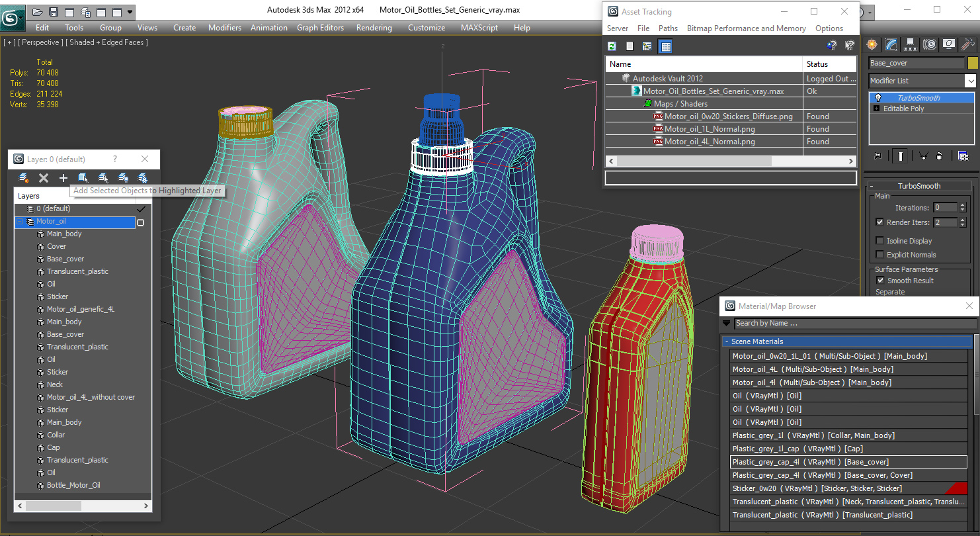The image size is (980, 536).
Task: Open the Motion command panel tab
Action: pos(930,44)
